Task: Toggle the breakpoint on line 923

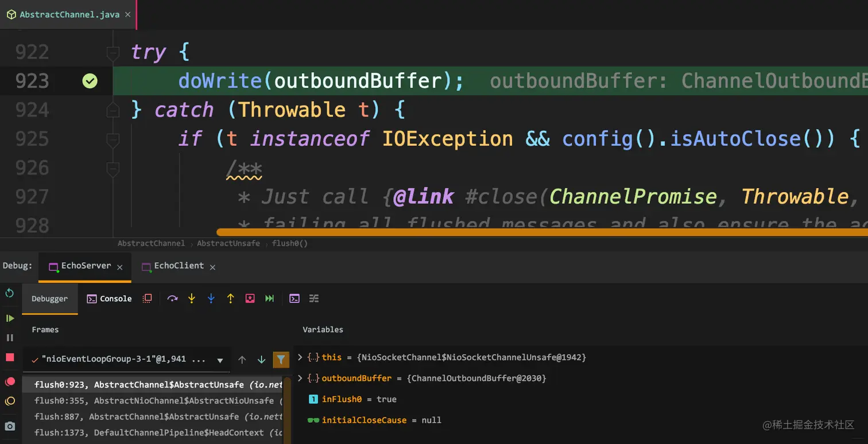Action: tap(90, 81)
